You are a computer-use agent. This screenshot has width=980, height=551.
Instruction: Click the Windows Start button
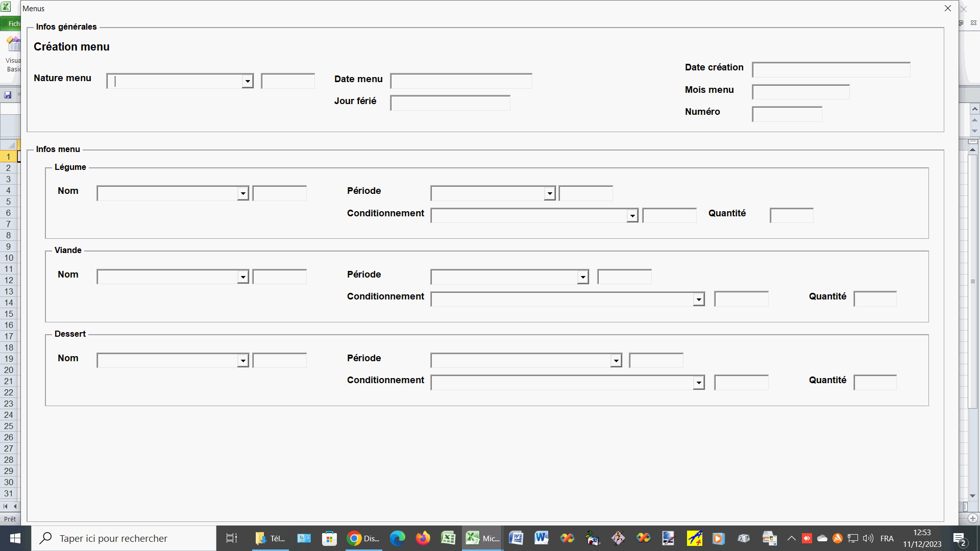click(15, 538)
